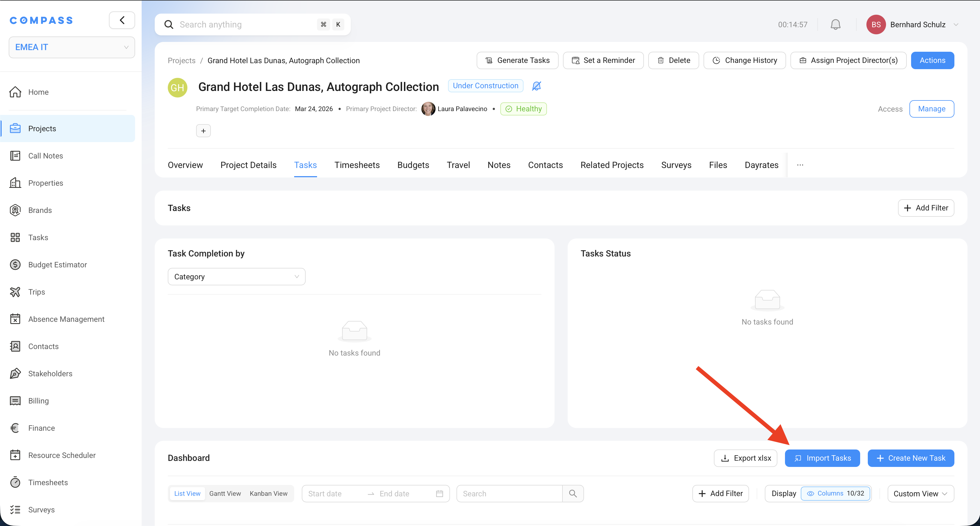Image resolution: width=980 pixels, height=526 pixels.
Task: Switch to the Surveys project tab
Action: pos(676,165)
